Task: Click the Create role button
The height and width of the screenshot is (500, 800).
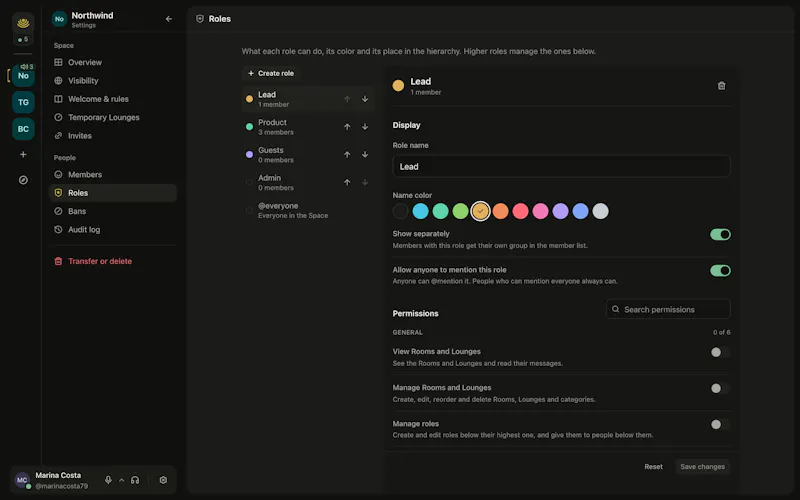Action: [271, 73]
